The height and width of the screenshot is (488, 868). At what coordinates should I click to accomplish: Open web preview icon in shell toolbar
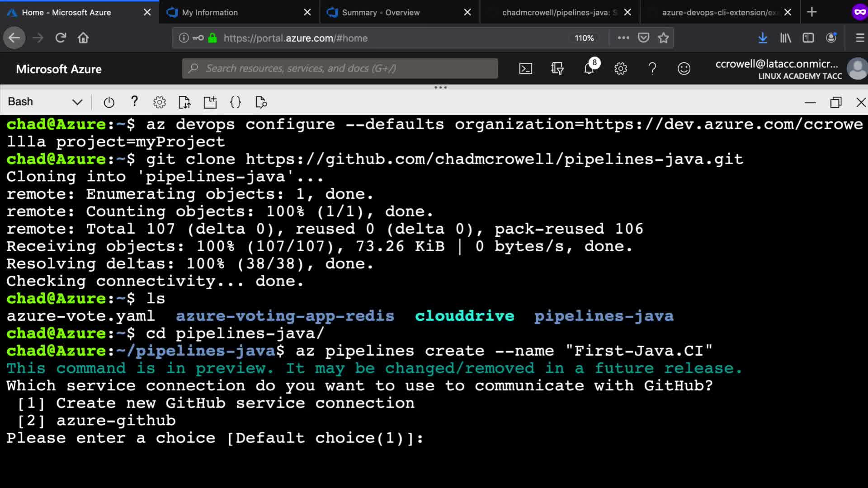click(261, 102)
